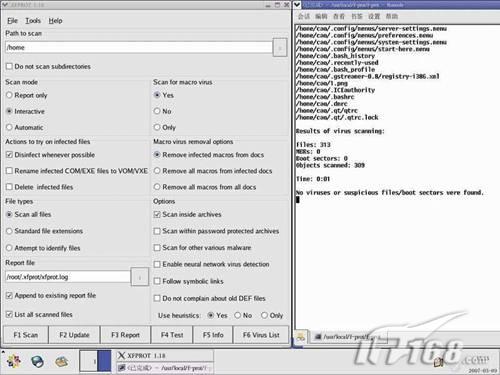Click the clipboard icon in system tray

point(438,362)
